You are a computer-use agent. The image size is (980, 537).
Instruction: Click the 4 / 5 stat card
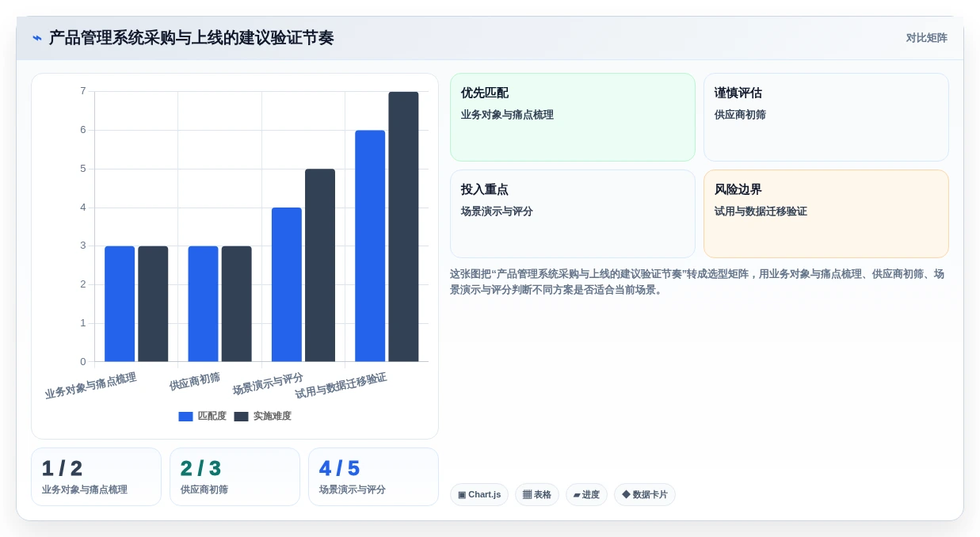click(373, 477)
